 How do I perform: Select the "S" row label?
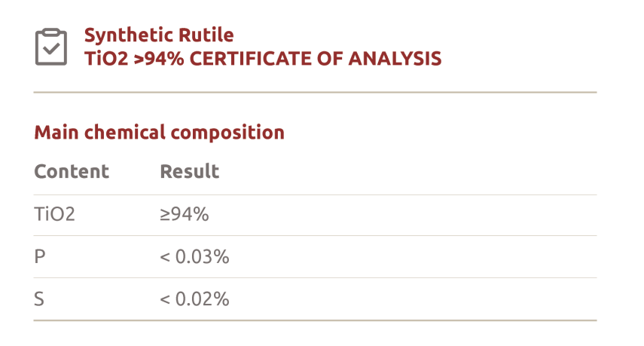39,299
